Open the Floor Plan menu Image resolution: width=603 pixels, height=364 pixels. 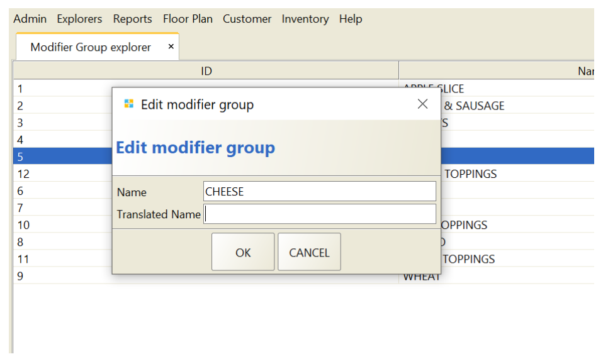[x=188, y=19]
